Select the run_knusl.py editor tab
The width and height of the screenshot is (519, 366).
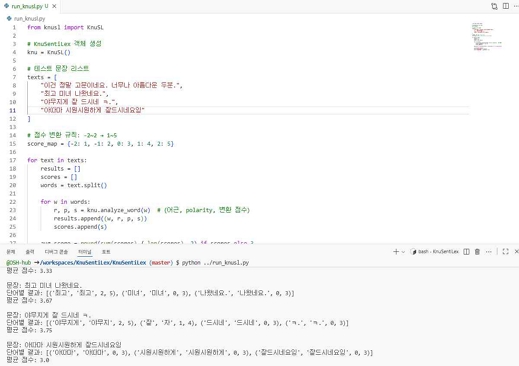(x=30, y=6)
